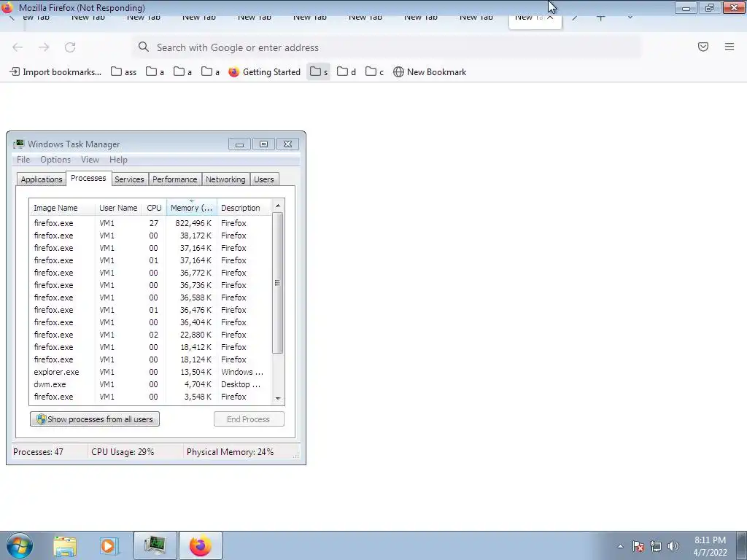Click the Search with Google address field

click(x=387, y=47)
